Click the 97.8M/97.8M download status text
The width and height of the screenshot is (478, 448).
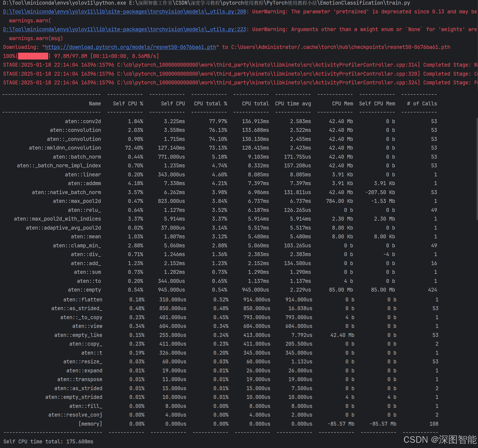click(x=71, y=56)
